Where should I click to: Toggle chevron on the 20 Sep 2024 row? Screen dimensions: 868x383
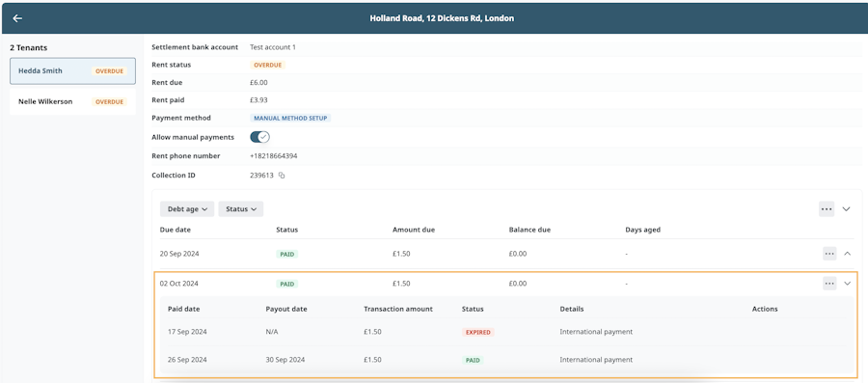pos(847,254)
